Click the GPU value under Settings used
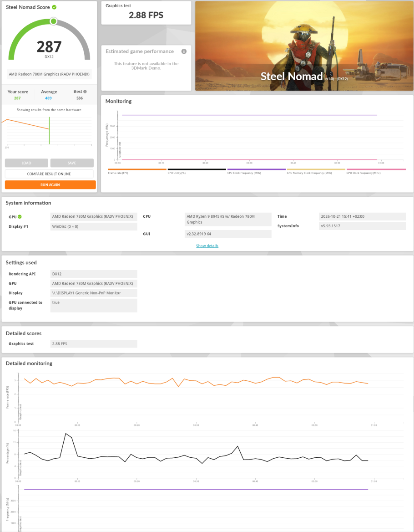Image resolution: width=414 pixels, height=532 pixels. click(94, 283)
